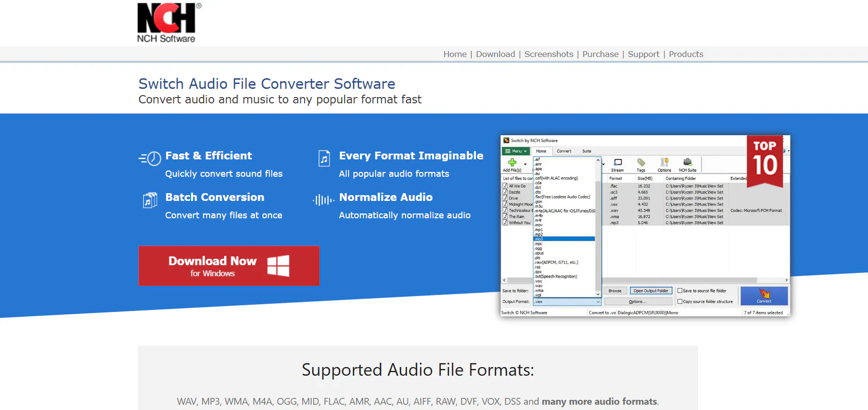Click the 'many more audio formats' bold text

pos(599,401)
